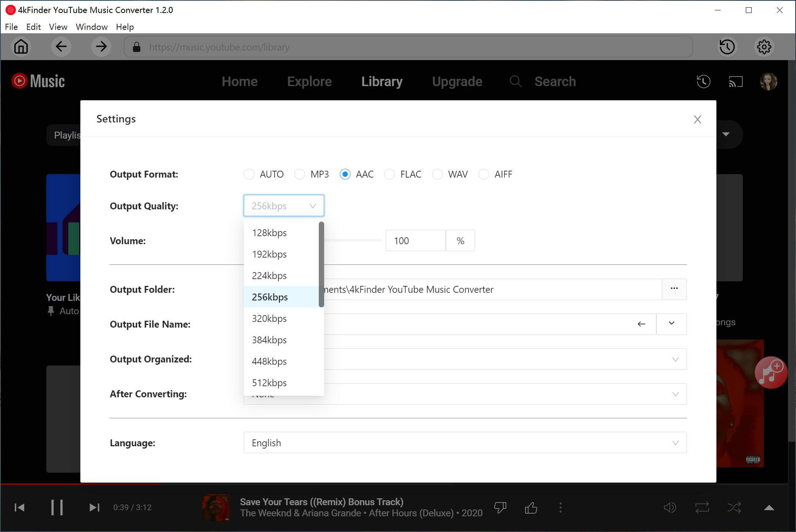Open the conversion history clock icon
This screenshot has height=532, width=796.
pos(727,47)
